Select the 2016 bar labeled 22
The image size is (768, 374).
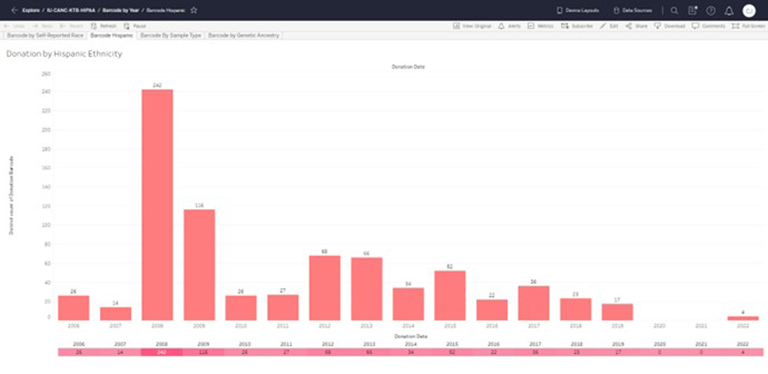tap(492, 310)
